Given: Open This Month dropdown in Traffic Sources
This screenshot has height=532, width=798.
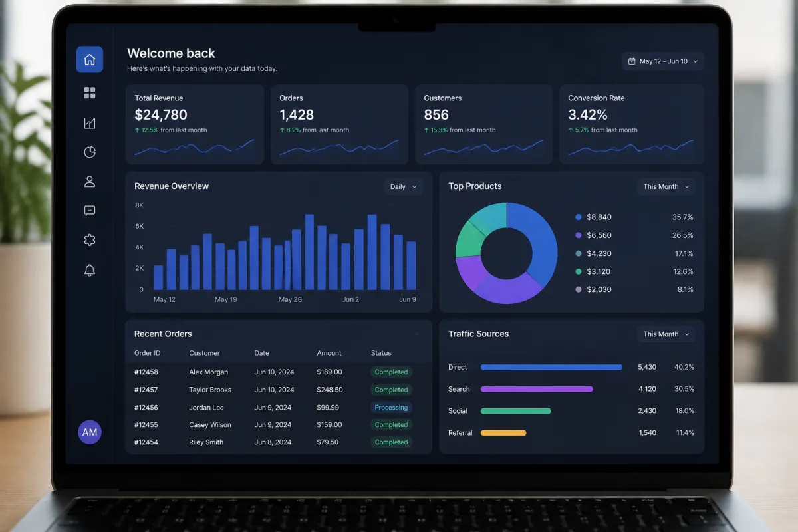Looking at the screenshot, I should pyautogui.click(x=666, y=334).
